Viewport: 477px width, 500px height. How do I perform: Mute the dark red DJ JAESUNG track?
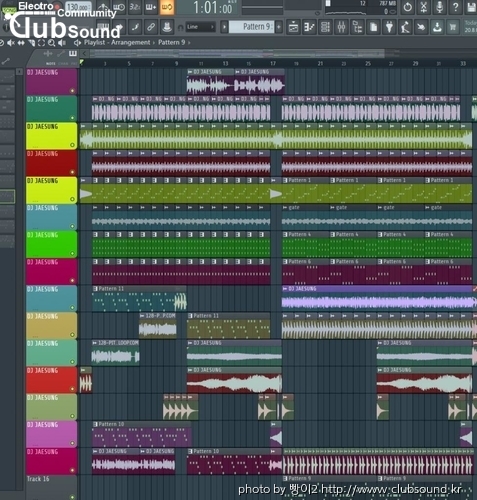pyautogui.click(x=72, y=172)
